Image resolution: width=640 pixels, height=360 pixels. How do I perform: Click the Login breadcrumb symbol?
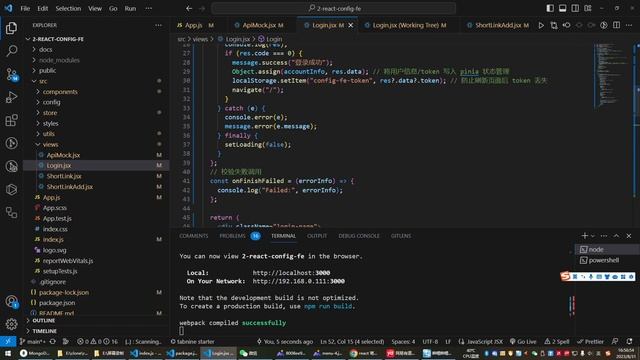270,39
